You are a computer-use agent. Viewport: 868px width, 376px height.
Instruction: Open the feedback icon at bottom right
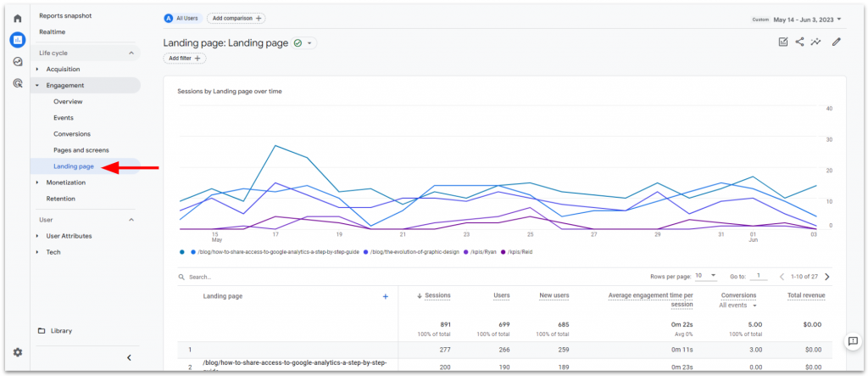853,341
